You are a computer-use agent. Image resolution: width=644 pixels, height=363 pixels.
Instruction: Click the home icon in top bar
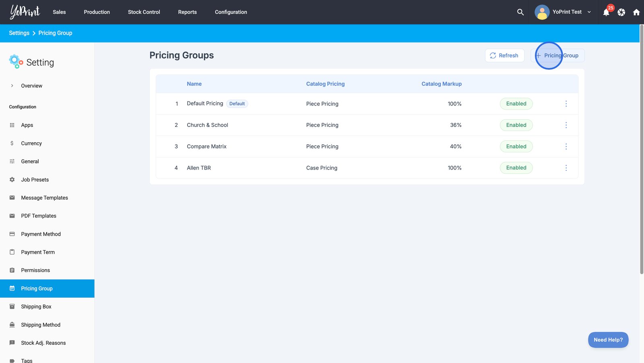[636, 12]
